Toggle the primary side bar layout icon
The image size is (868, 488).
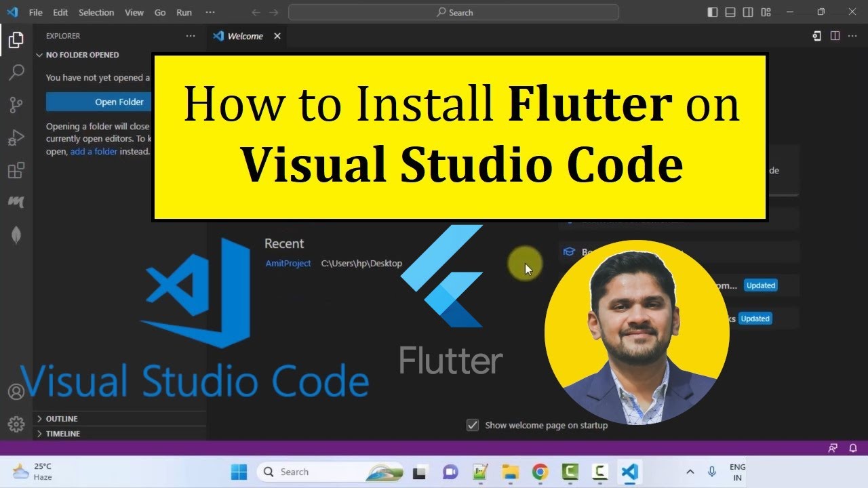click(x=712, y=12)
